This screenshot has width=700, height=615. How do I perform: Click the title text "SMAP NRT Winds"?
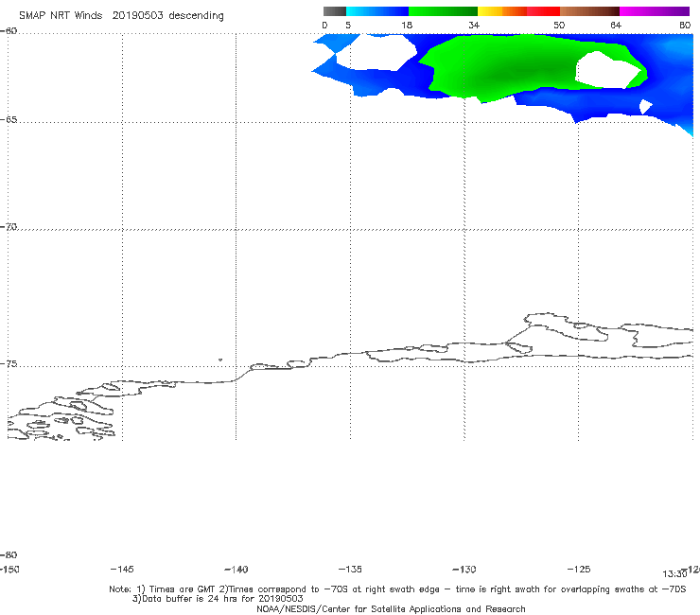click(61, 15)
